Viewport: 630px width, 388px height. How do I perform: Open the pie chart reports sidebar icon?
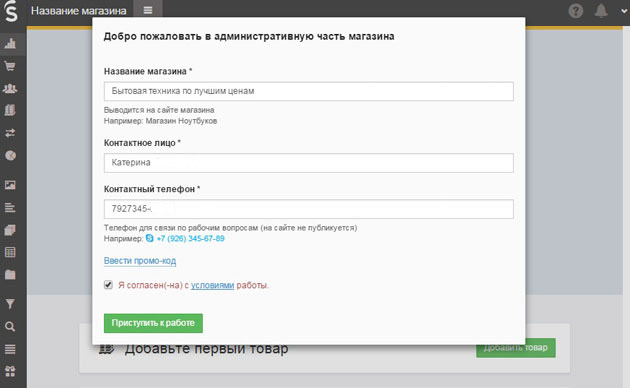pyautogui.click(x=10, y=155)
